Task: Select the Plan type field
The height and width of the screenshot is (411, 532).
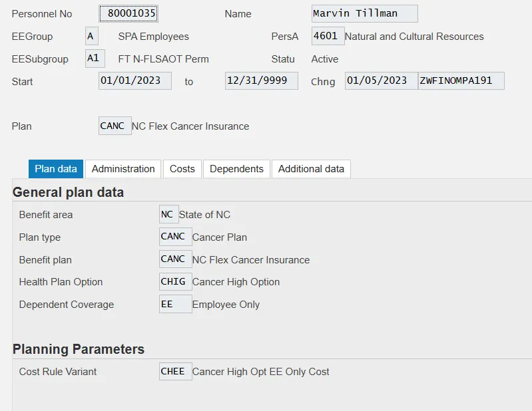Action: 175,237
